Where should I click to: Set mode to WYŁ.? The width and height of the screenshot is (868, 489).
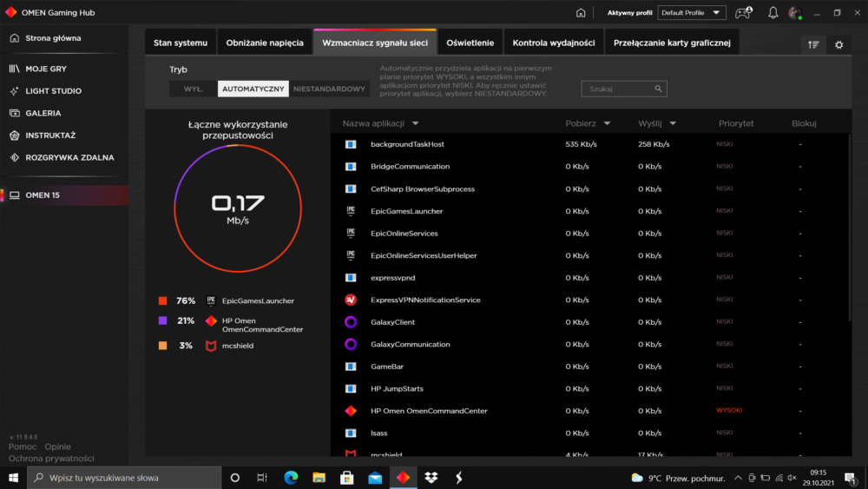(194, 89)
